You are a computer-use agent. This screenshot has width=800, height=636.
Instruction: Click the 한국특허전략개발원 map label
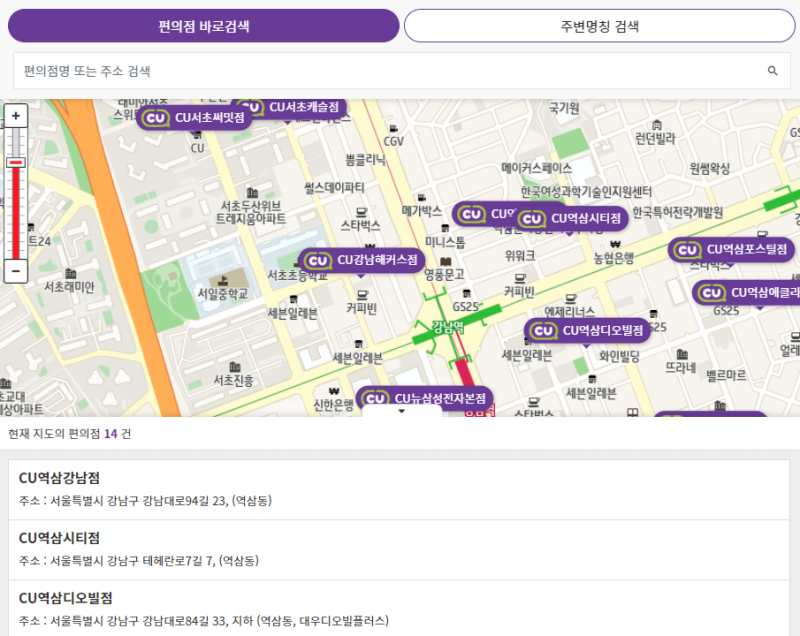click(678, 212)
